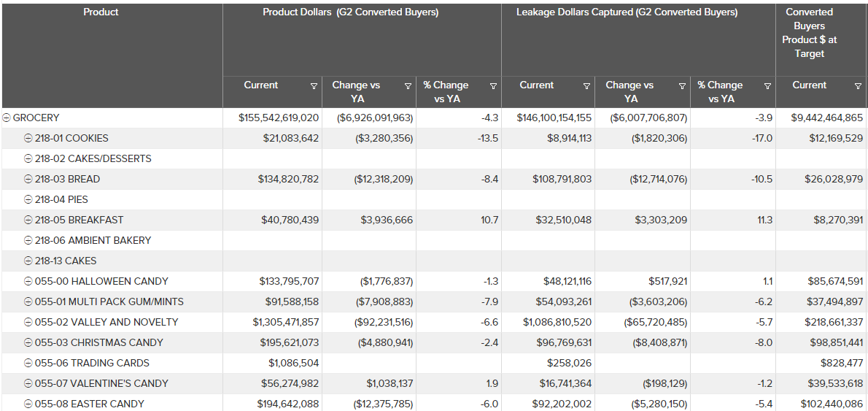This screenshot has height=411, width=868.
Task: Toggle expander beside 218-01 COOKIES
Action: [28, 138]
